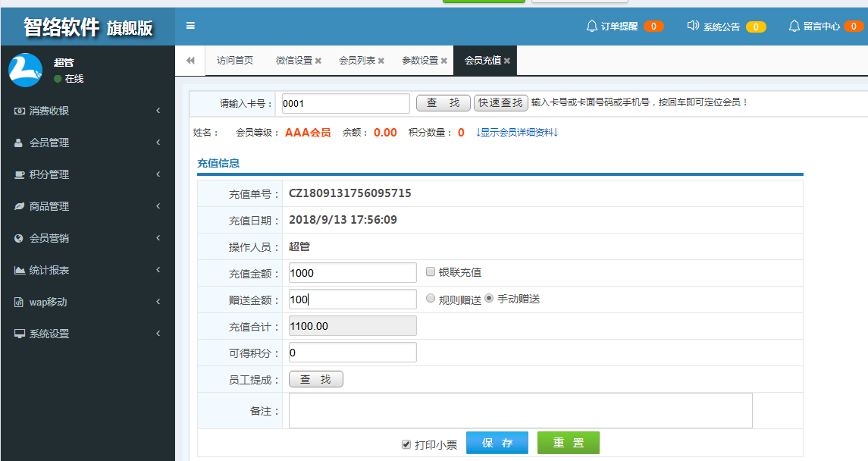Open the 订单提醒 bell notification

click(x=592, y=26)
